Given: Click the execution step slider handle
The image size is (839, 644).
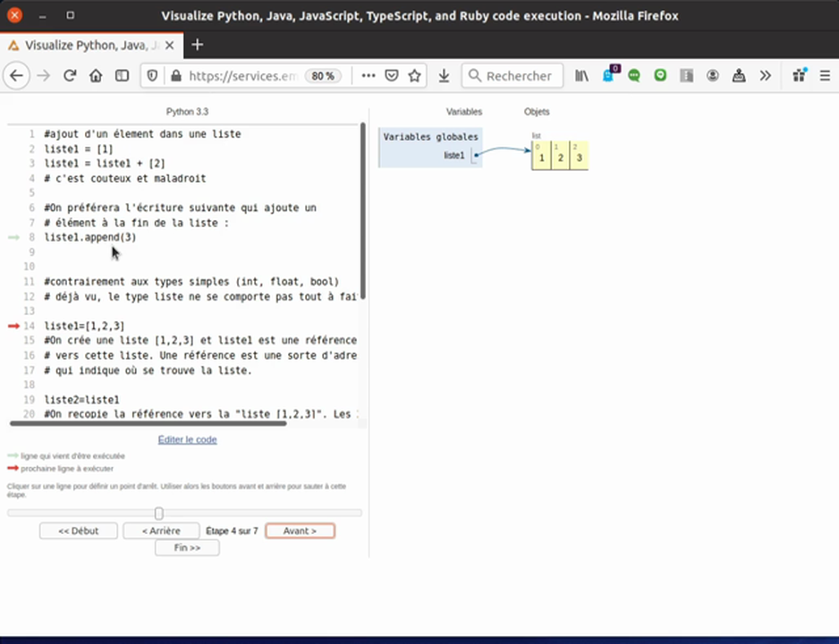Looking at the screenshot, I should tap(158, 513).
